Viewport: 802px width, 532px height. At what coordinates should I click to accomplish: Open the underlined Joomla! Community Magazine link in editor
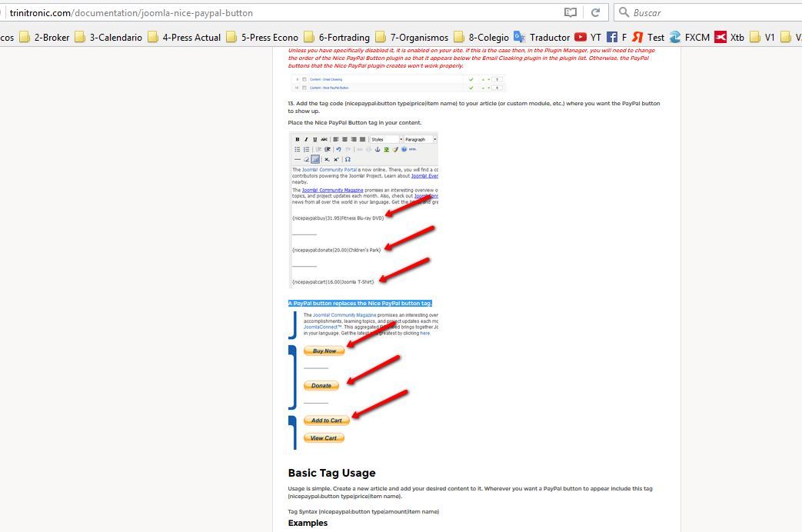332,191
